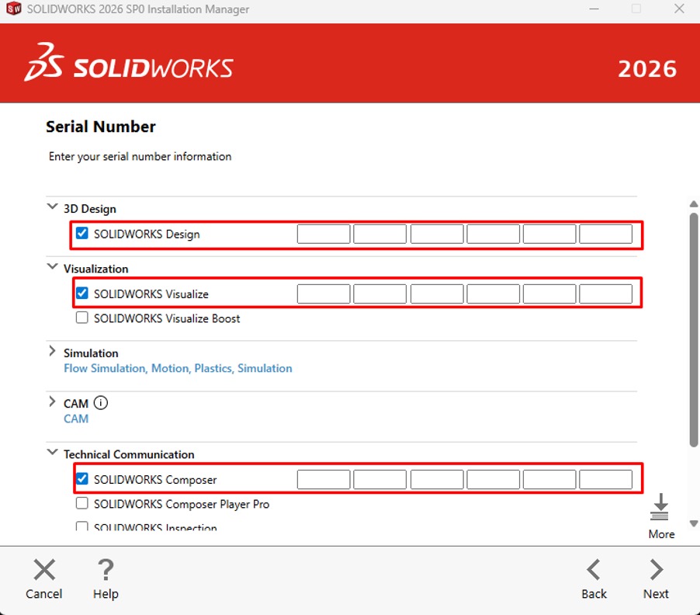
Task: Click the Serial Number heading
Action: pos(101,127)
